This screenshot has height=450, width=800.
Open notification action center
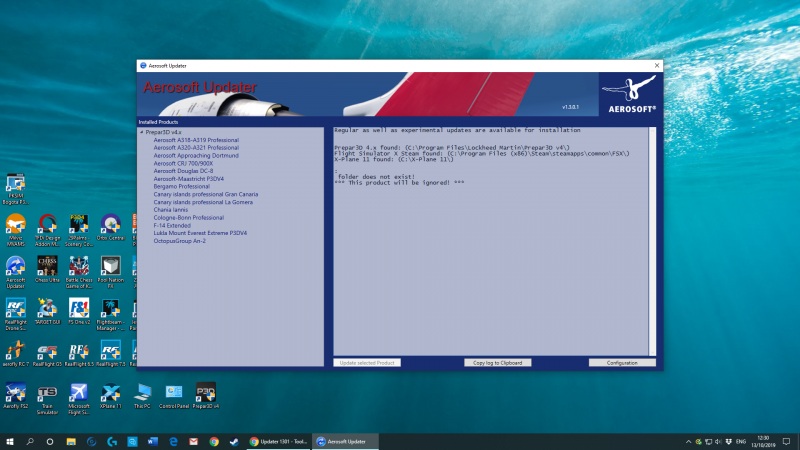(x=786, y=442)
